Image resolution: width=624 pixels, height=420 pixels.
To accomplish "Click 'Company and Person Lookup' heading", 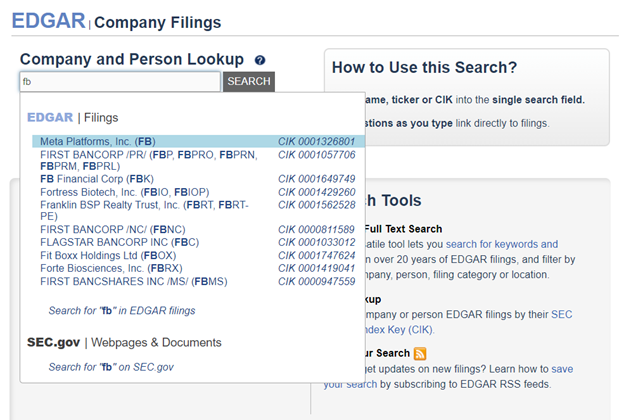I will (x=132, y=59).
